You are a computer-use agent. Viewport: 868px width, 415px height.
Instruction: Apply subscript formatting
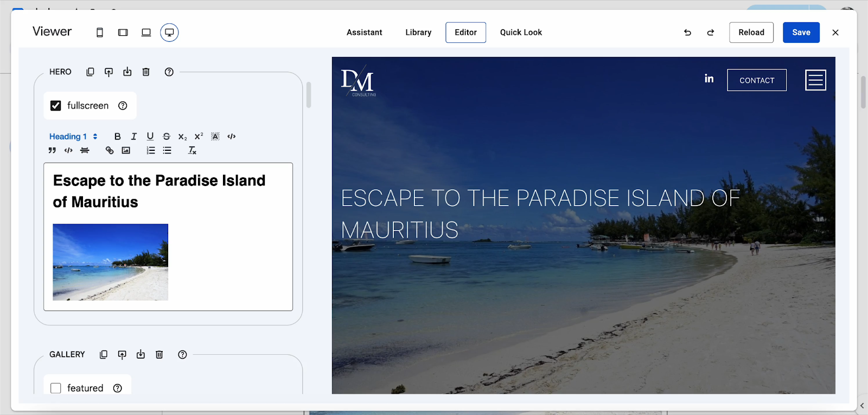183,137
